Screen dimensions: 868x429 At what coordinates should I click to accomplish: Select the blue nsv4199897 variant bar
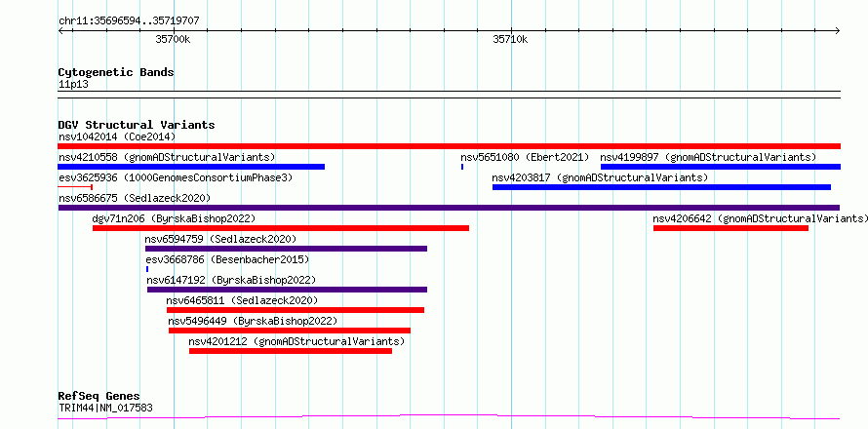(x=720, y=167)
